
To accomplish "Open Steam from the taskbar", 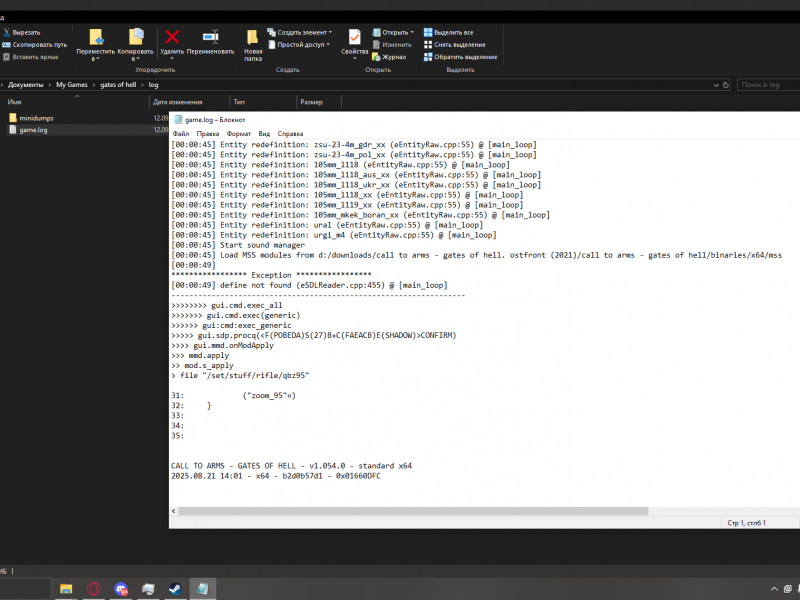I will [x=175, y=589].
